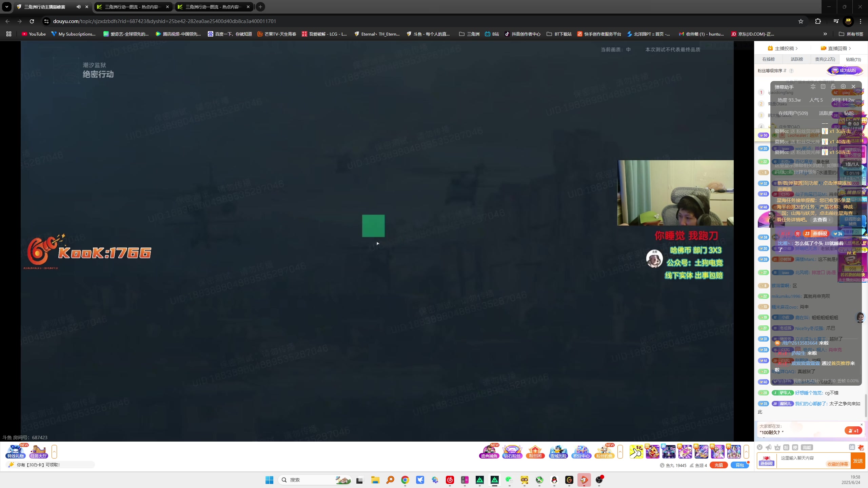Open the 三角洲 bookmark folder
The width and height of the screenshot is (868, 488).
pos(469,34)
